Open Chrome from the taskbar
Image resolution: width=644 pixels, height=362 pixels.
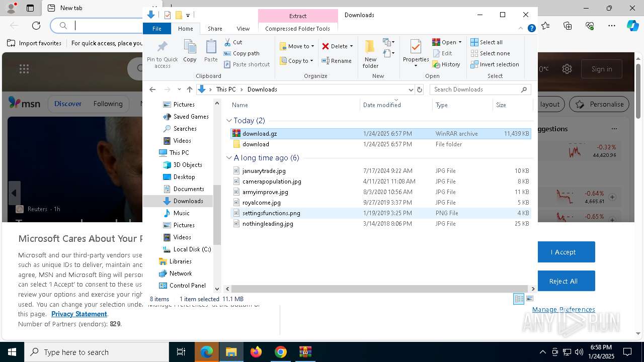pyautogui.click(x=281, y=352)
